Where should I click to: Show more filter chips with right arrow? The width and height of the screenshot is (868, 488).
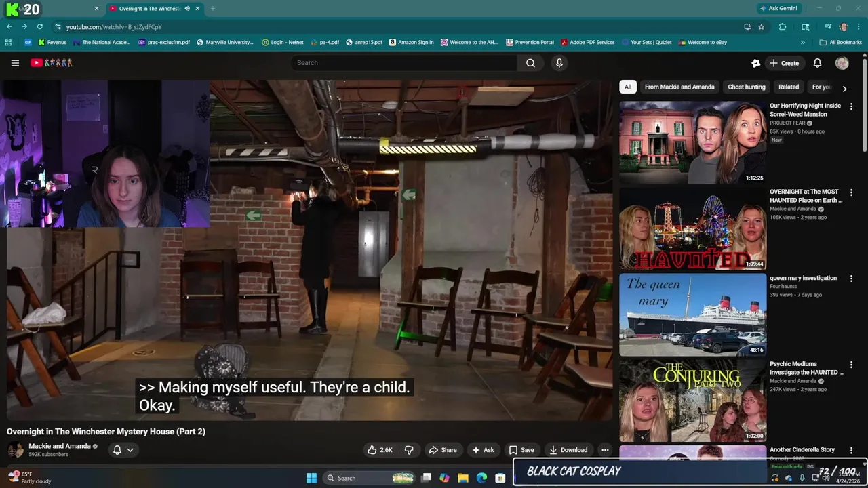pyautogui.click(x=844, y=88)
